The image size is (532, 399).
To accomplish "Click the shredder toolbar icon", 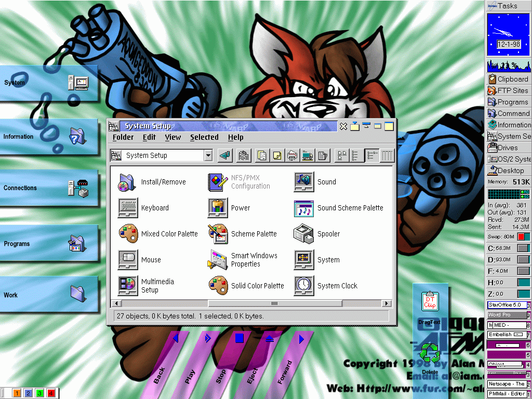I will [292, 155].
